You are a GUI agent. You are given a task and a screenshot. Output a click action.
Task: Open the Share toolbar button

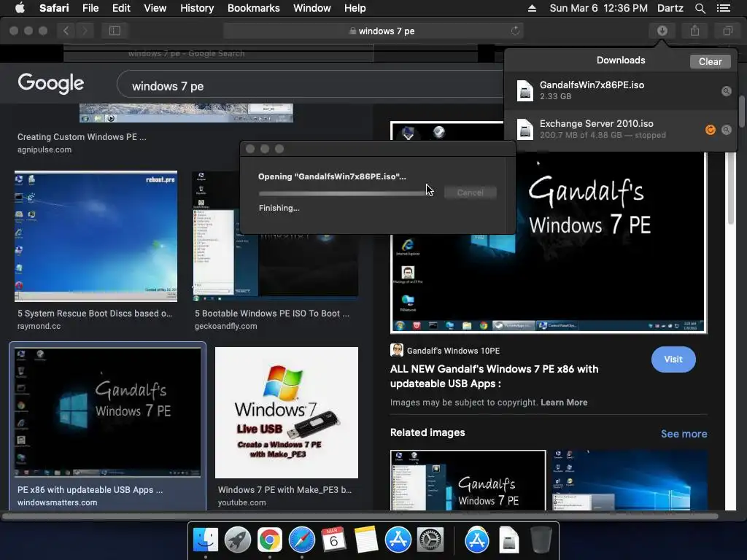click(x=694, y=31)
